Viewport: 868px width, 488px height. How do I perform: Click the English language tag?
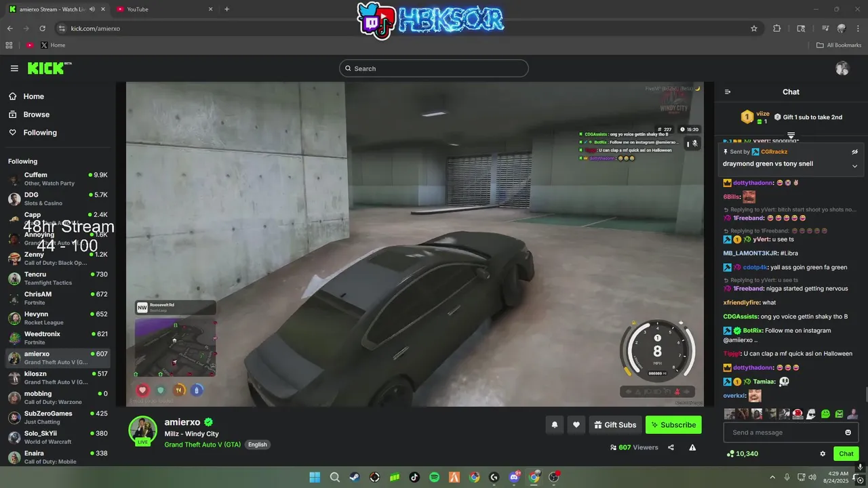(x=258, y=445)
